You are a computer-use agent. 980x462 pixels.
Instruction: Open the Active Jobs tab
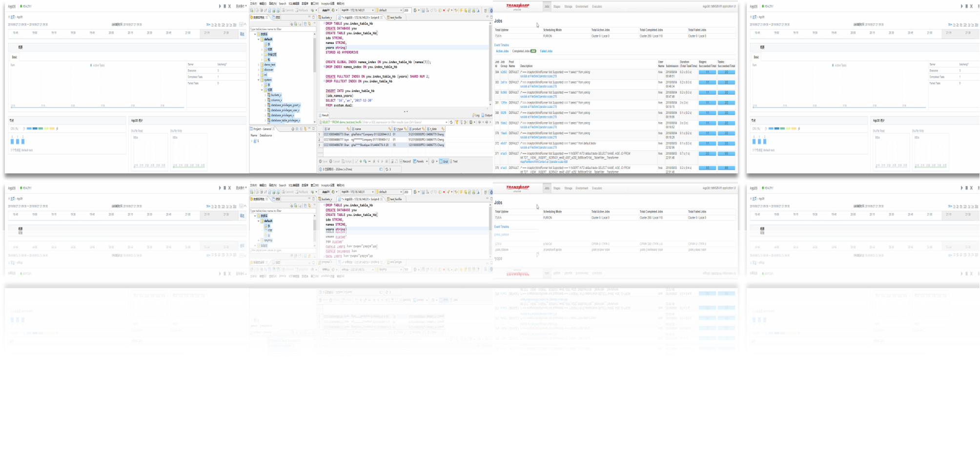tap(502, 51)
